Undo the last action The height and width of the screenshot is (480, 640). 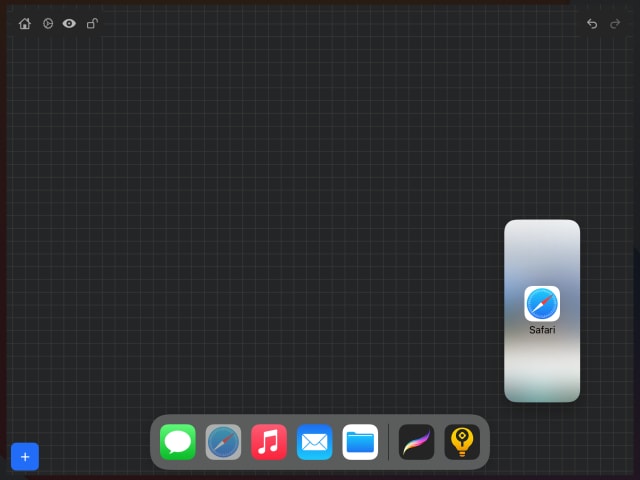coord(592,24)
